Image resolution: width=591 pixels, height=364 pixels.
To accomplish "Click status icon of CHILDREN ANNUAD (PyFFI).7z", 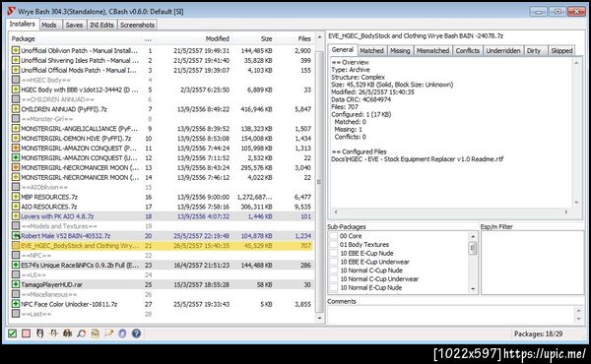I will 16,109.
